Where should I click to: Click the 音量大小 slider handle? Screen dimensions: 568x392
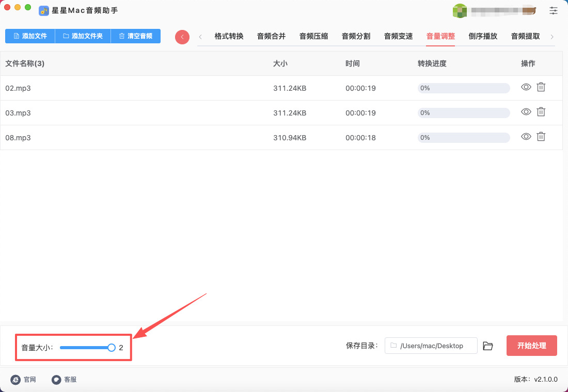coord(112,348)
